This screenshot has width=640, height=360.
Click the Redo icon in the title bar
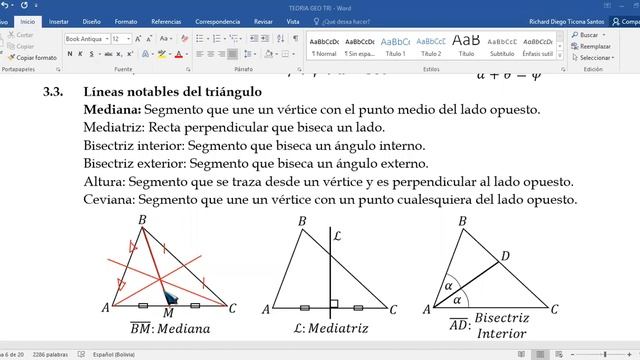point(24,5)
